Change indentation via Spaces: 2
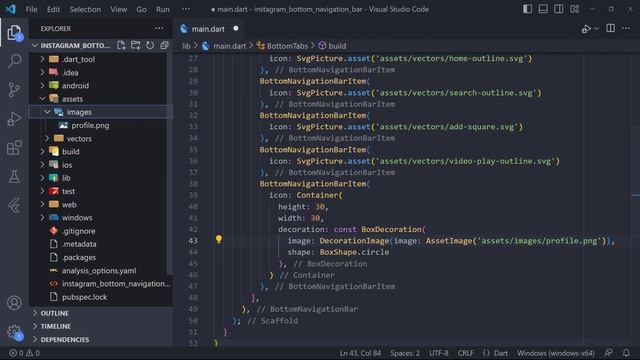This screenshot has width=640, height=360. point(405,353)
